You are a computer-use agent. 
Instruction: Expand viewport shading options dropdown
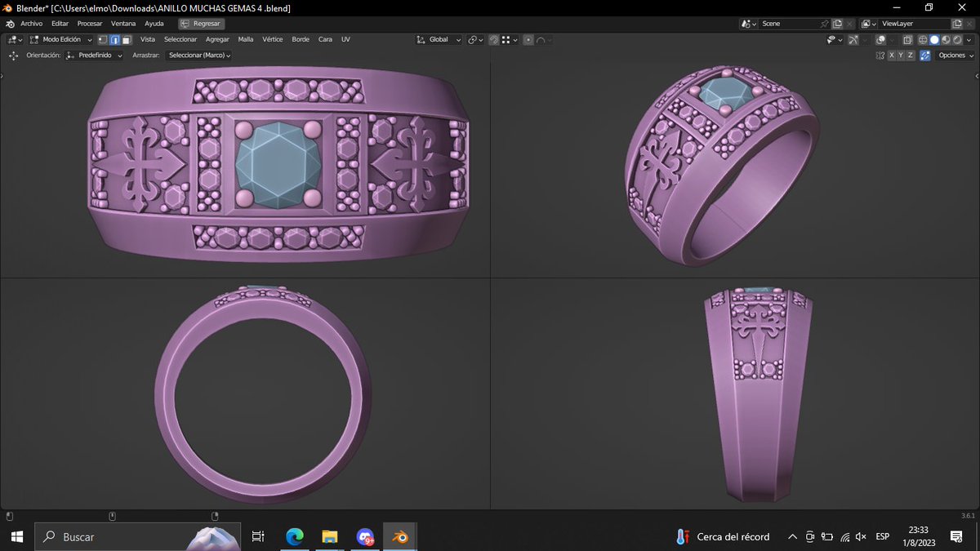pyautogui.click(x=969, y=40)
